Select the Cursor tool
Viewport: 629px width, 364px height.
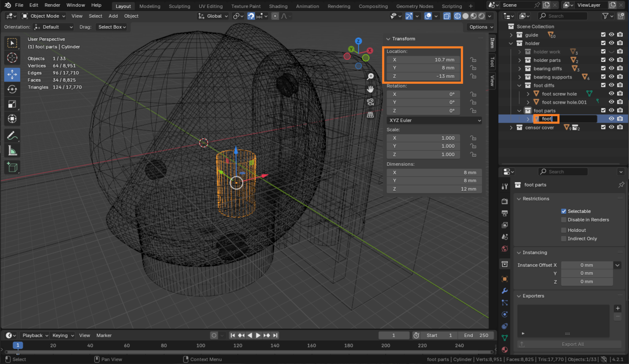pyautogui.click(x=12, y=58)
